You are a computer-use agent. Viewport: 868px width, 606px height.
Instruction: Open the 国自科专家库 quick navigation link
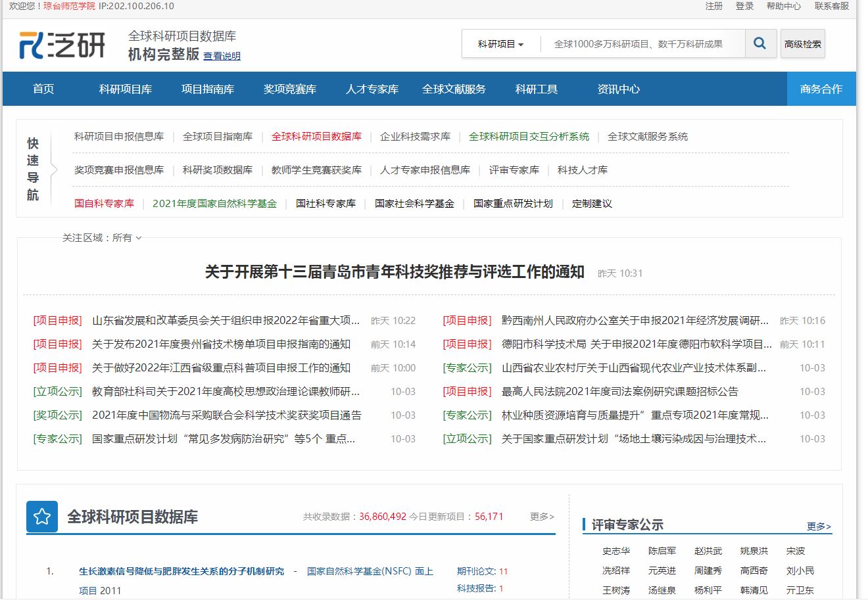pos(104,204)
